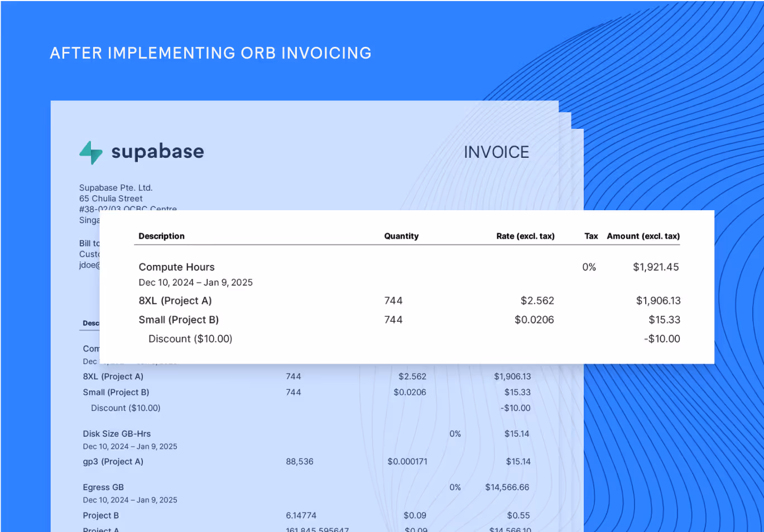Select the '65 Chulia Street' address line

tap(110, 199)
